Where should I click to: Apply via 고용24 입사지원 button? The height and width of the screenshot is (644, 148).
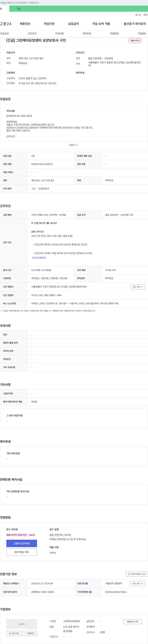(21, 544)
